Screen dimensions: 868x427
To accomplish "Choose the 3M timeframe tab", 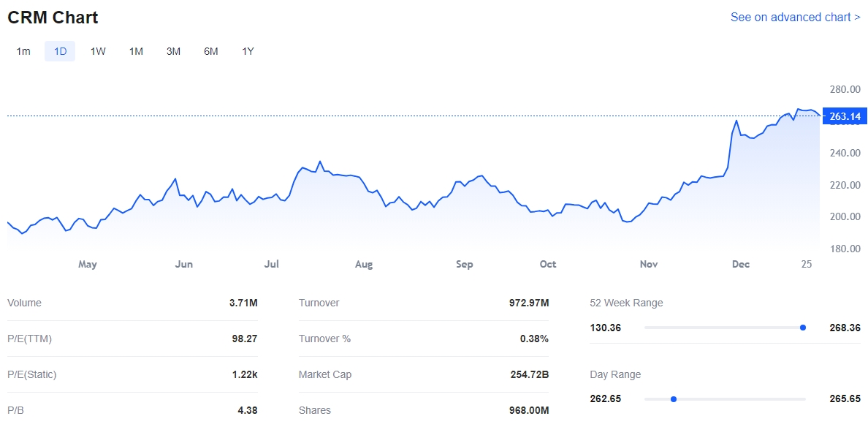I will [x=173, y=51].
